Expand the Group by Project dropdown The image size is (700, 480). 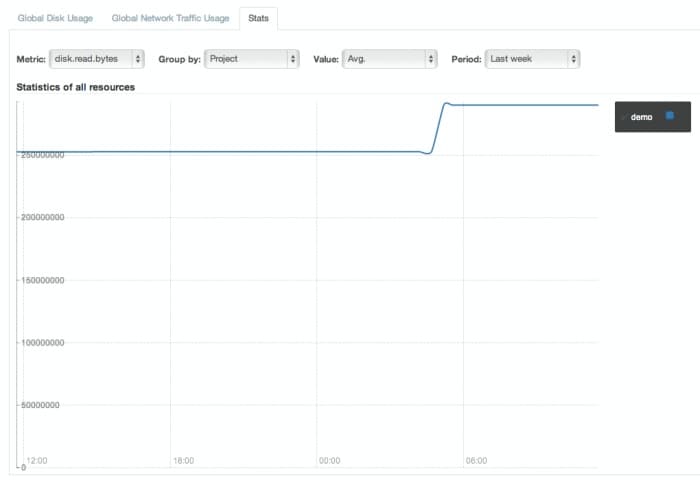(x=252, y=59)
